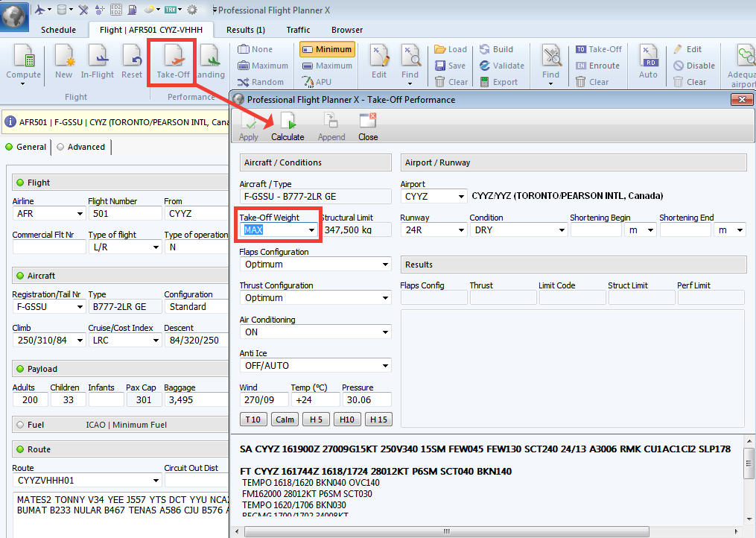Switch to the Results (1) tab
Image resolution: width=756 pixels, height=538 pixels.
pos(245,30)
